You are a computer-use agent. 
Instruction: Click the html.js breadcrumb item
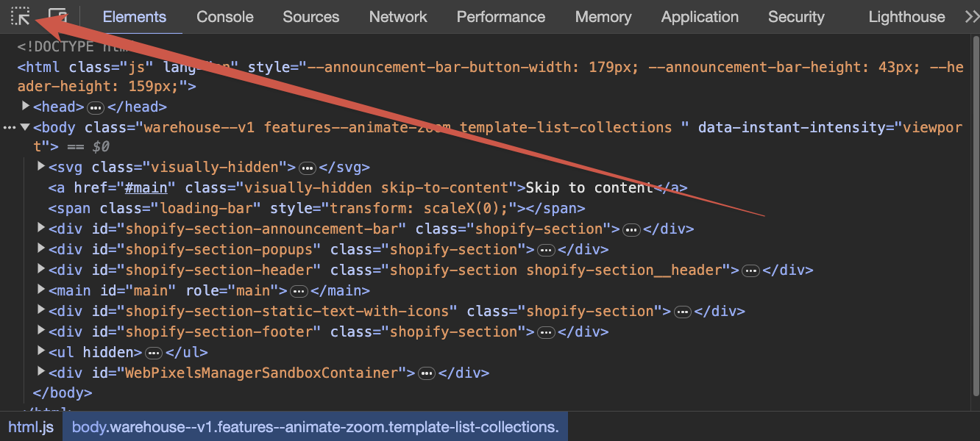coord(30,426)
